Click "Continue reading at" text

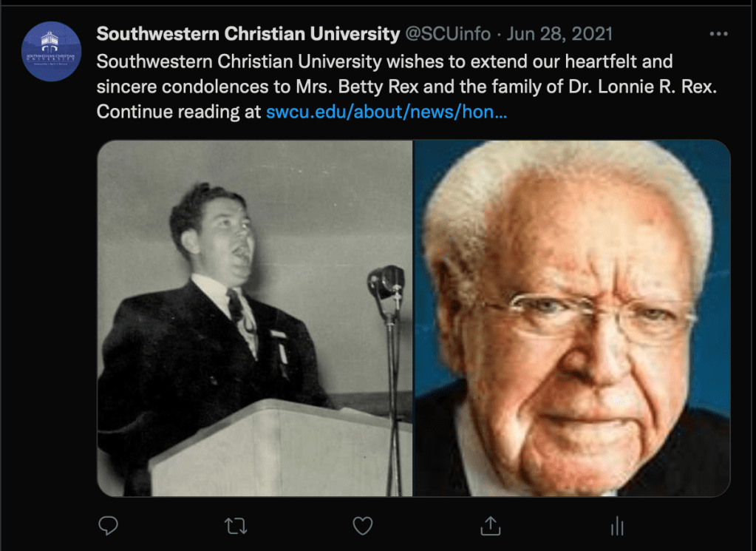pos(178,112)
